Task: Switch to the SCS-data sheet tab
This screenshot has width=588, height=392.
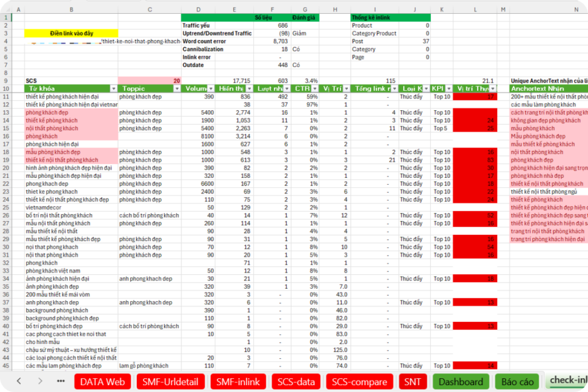Action: tap(296, 382)
